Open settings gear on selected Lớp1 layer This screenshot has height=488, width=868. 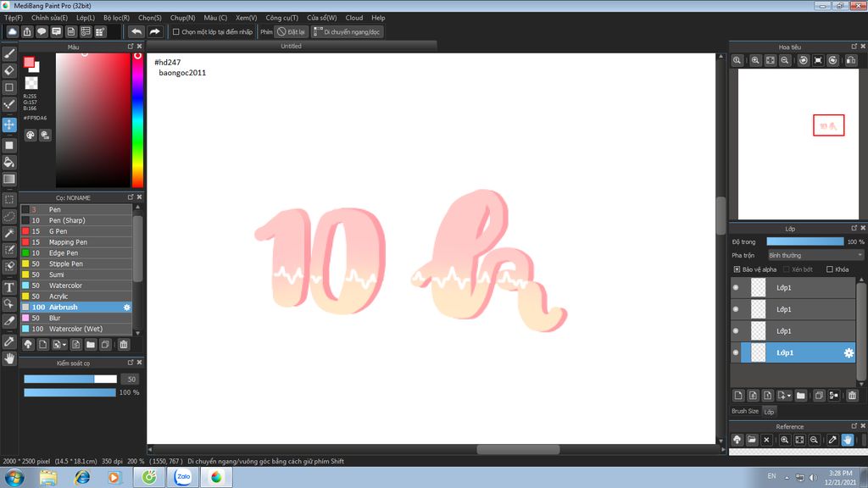[849, 353]
